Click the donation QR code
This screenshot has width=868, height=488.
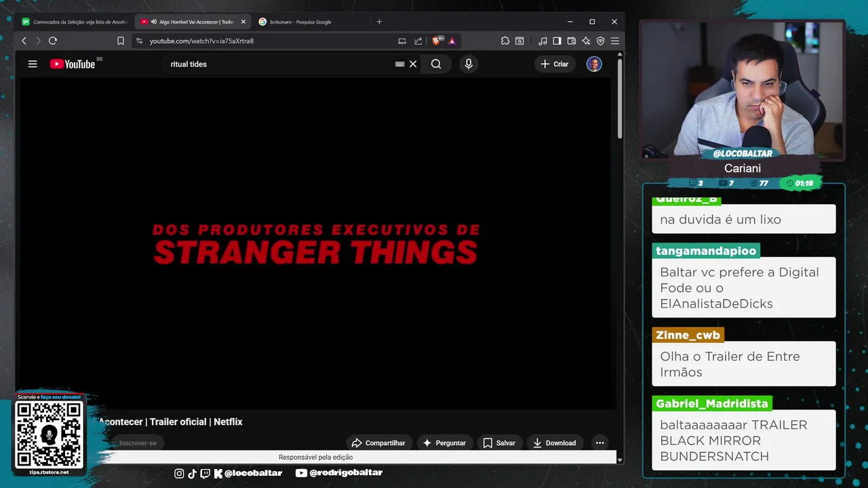tap(49, 434)
